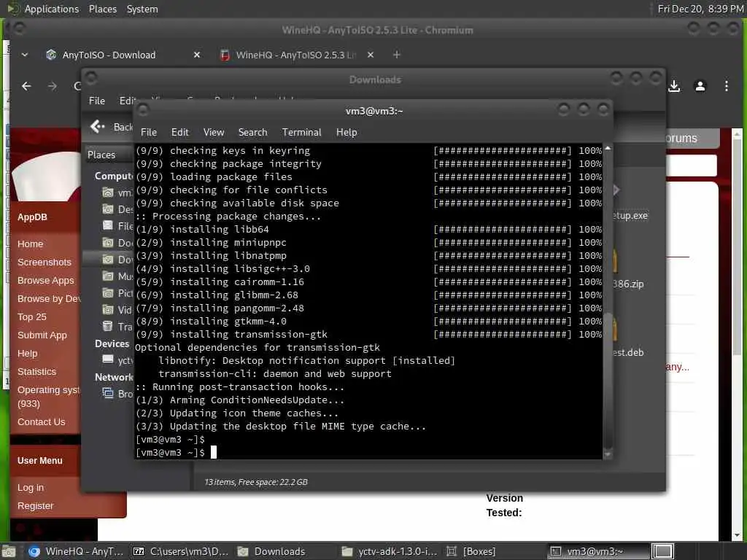747x560 pixels.
Task: Click the terminal scrollbar up arrow
Action: coord(608,149)
